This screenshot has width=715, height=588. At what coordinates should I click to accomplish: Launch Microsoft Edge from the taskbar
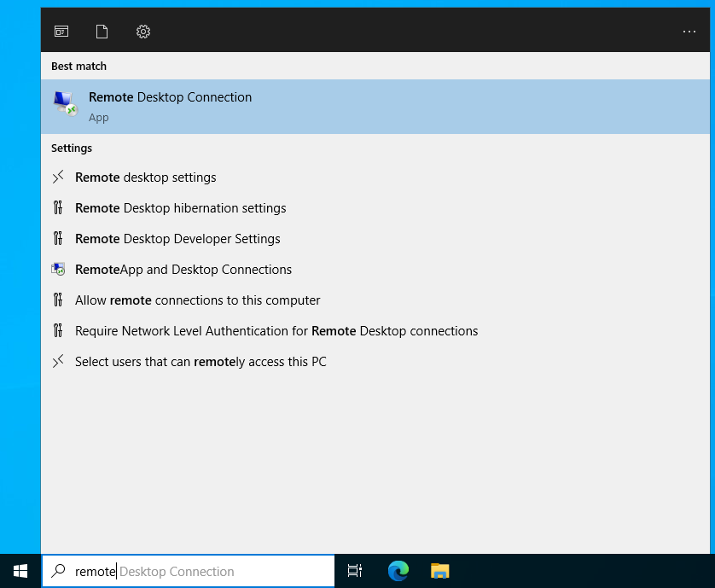398,571
